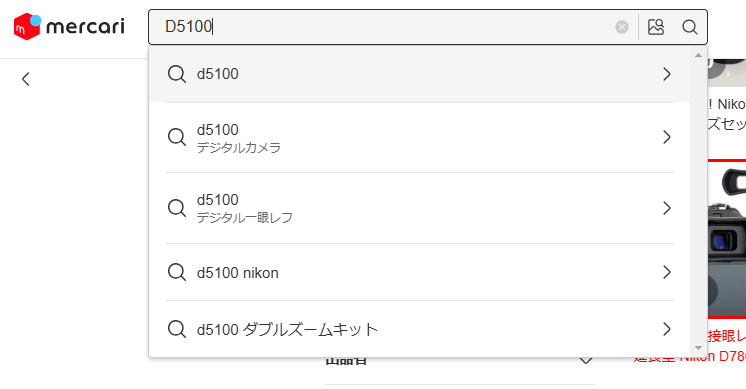Select 'd5100 ダブルズームキット' suggestion
Viewport: 746px width, 389px height.
pos(419,329)
